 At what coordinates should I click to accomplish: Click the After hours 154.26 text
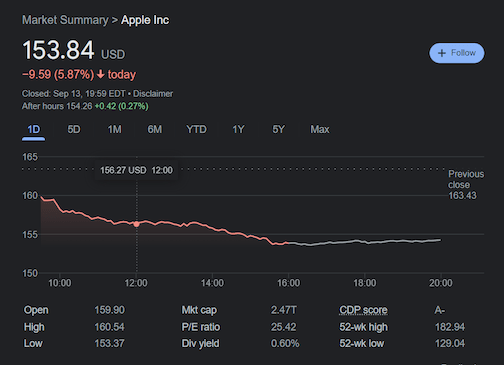point(57,106)
